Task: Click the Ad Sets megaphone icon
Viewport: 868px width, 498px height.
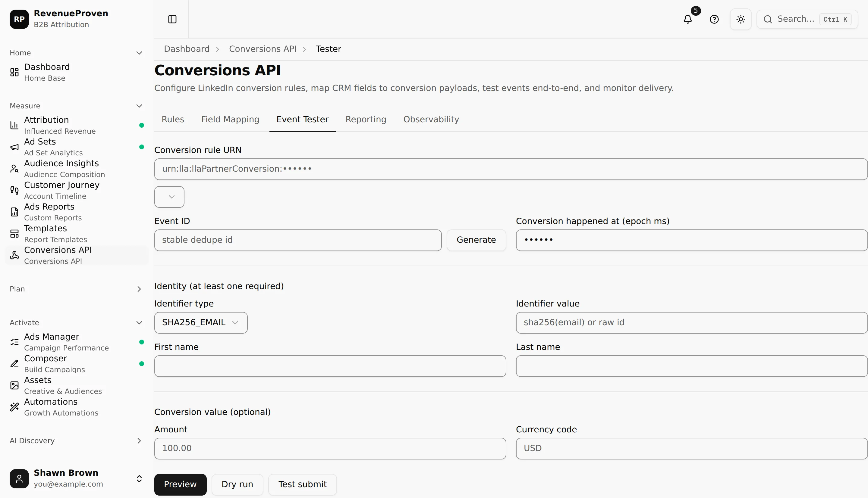Action: click(14, 147)
